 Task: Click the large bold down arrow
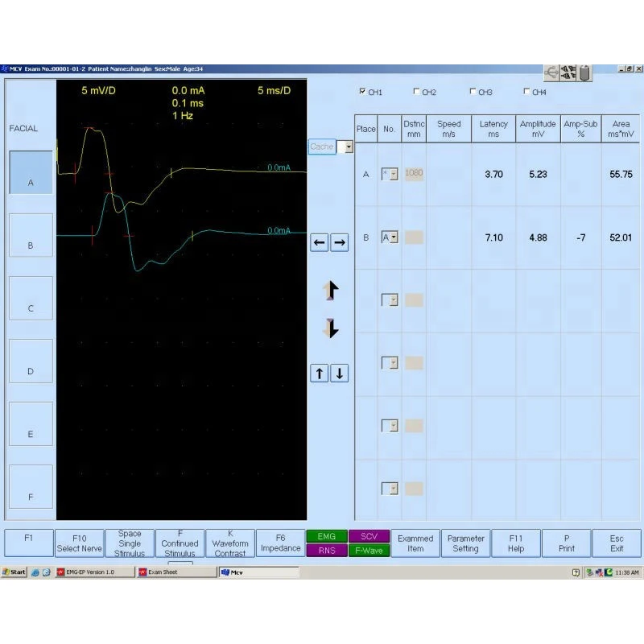(331, 328)
